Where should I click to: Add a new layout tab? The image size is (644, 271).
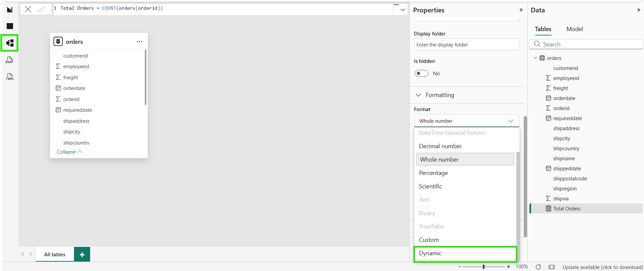pyautogui.click(x=82, y=255)
